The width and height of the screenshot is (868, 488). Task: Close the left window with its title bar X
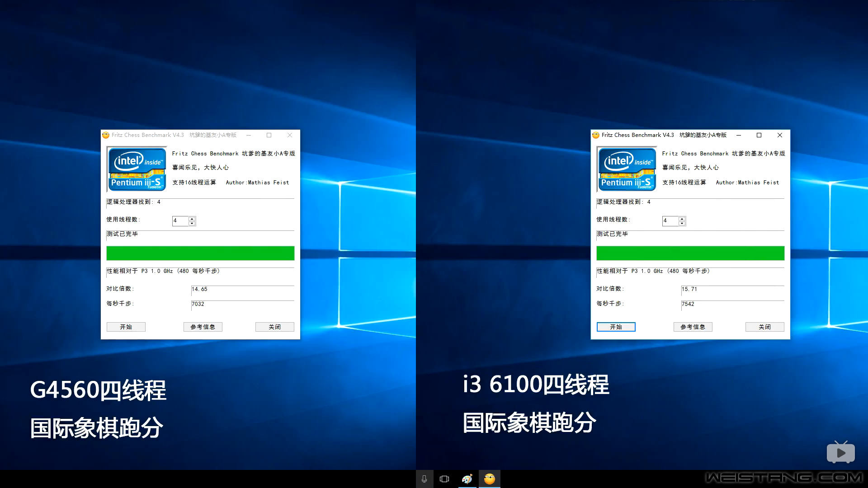(290, 135)
